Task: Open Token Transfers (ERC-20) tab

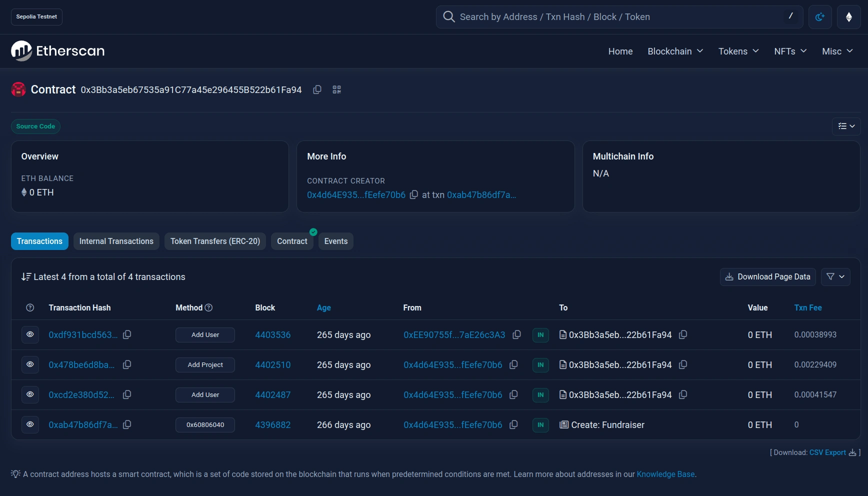Action: [x=215, y=241]
